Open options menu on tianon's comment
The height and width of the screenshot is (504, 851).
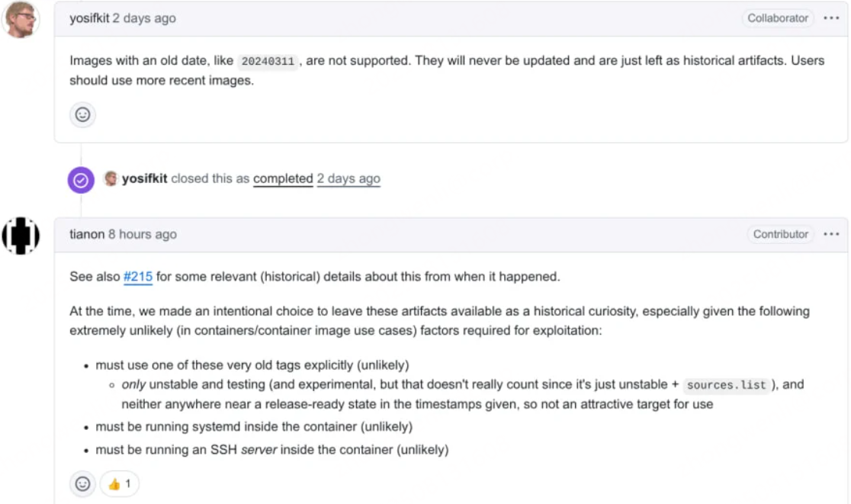(x=831, y=235)
